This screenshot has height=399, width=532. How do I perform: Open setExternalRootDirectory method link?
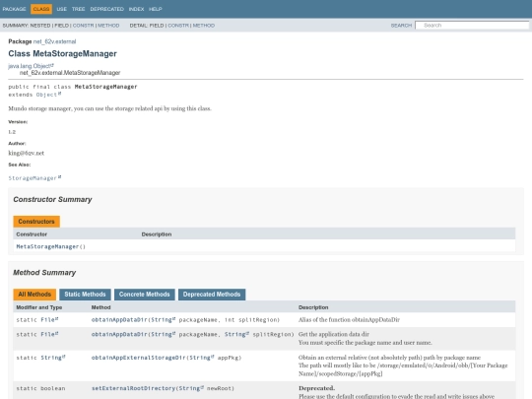(133, 388)
